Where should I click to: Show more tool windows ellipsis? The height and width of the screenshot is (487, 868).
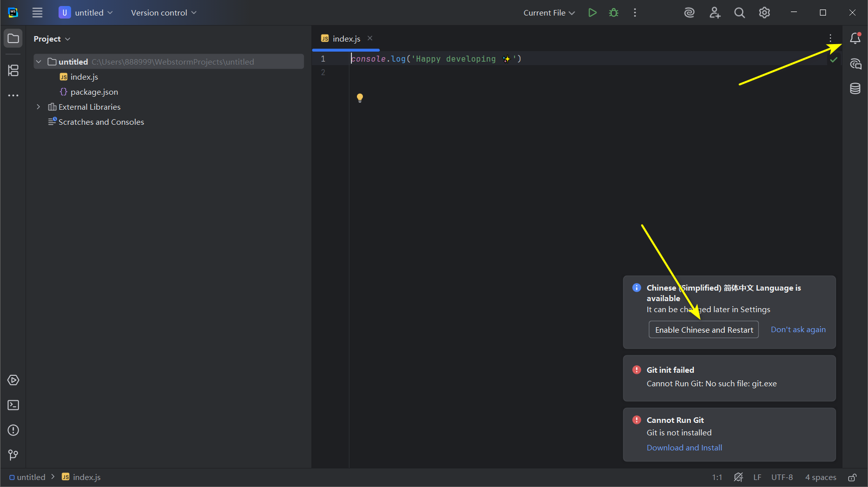14,95
